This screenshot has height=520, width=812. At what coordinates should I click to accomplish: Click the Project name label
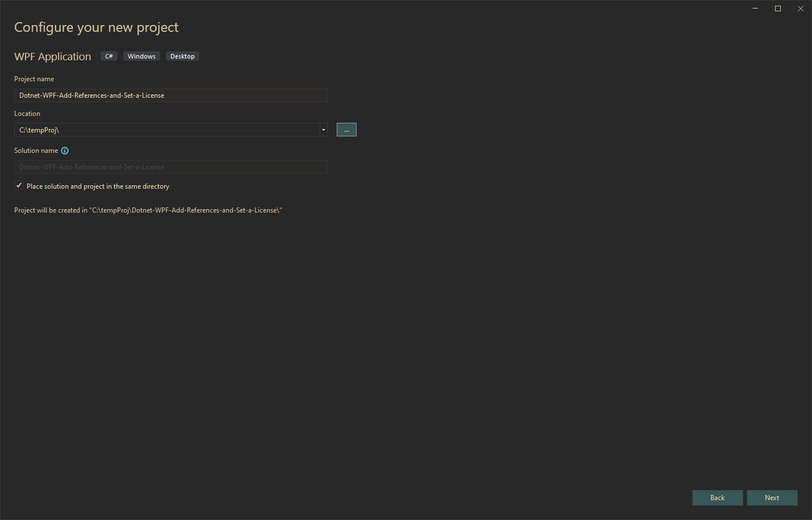point(34,79)
